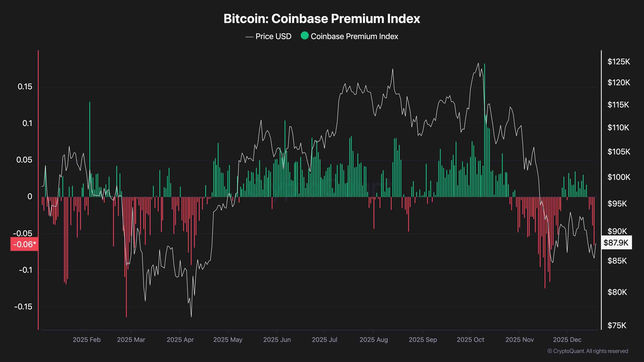Select the 2025 Jul date label
The image size is (644, 362).
pos(324,340)
